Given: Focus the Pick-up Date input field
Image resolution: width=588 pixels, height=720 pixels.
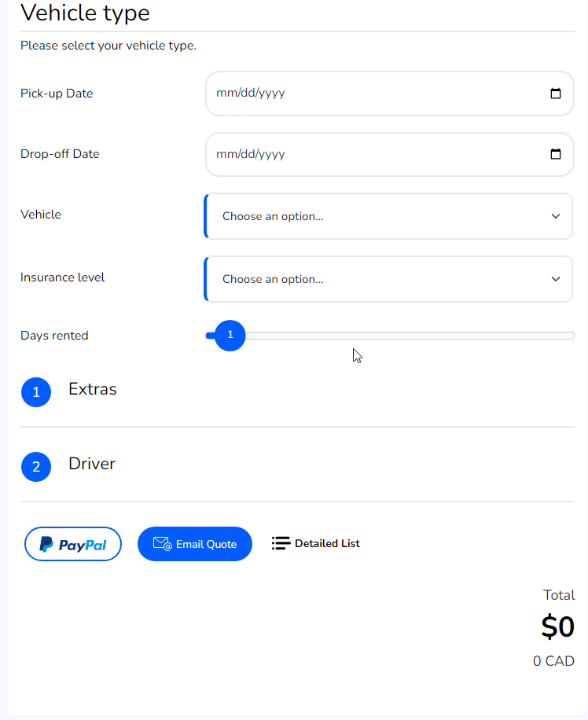Looking at the screenshot, I should click(x=390, y=94).
